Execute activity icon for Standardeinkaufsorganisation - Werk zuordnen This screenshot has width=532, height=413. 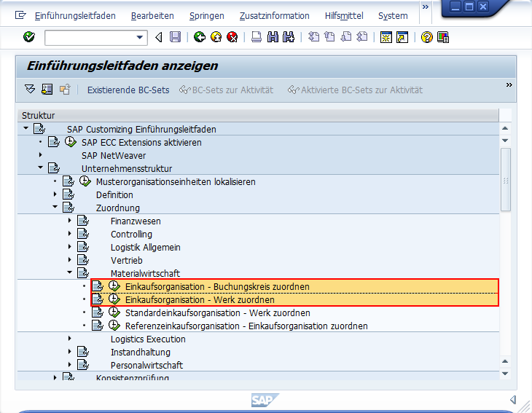click(114, 312)
